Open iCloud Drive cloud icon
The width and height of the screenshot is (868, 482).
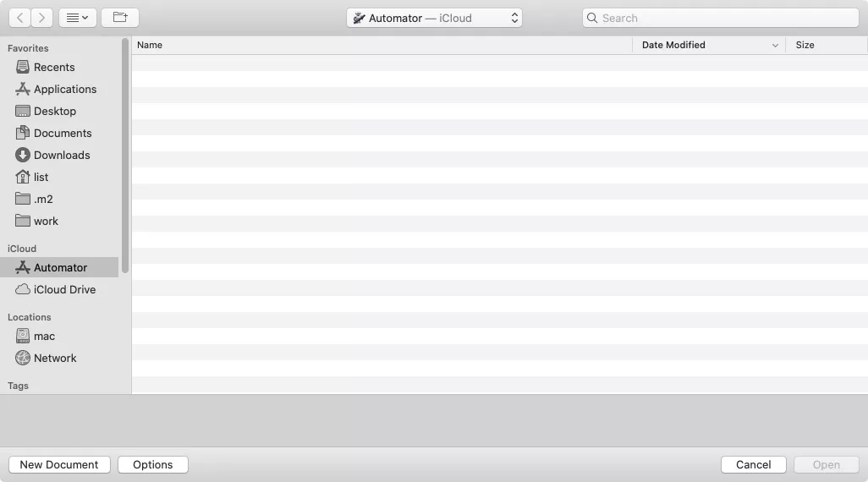tap(23, 289)
